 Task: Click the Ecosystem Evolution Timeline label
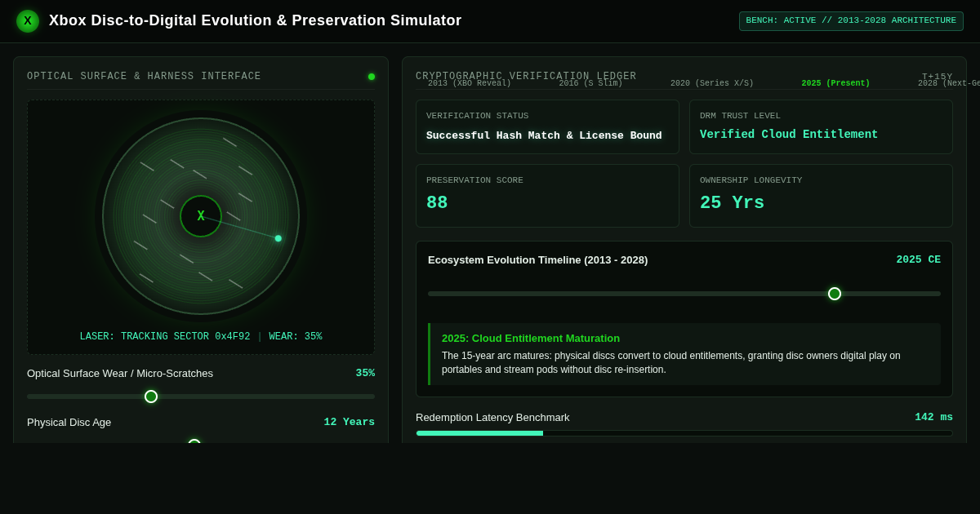click(537, 259)
